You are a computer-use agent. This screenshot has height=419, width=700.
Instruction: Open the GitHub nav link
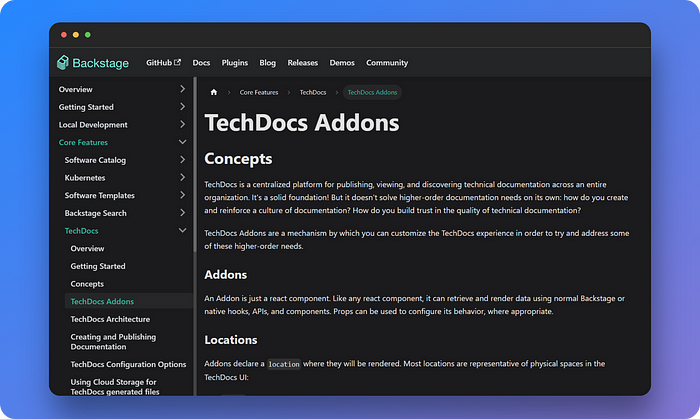pos(163,62)
